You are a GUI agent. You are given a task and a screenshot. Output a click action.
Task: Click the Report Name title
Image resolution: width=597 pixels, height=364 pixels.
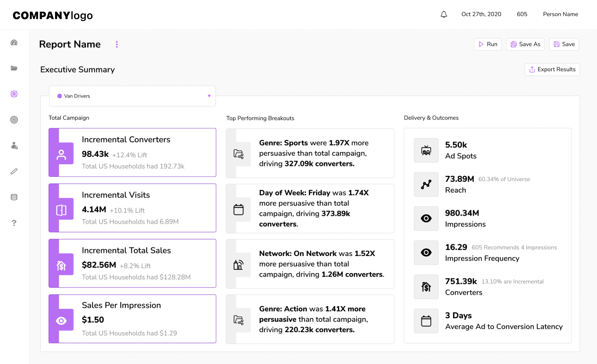70,44
